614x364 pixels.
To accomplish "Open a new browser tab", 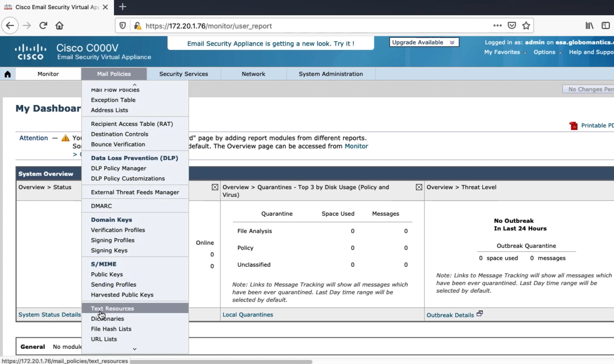I will pyautogui.click(x=123, y=7).
